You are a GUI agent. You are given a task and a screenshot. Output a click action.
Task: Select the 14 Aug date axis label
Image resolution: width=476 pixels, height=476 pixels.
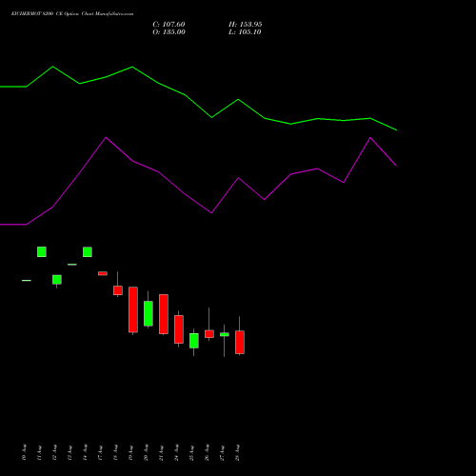pos(86,452)
